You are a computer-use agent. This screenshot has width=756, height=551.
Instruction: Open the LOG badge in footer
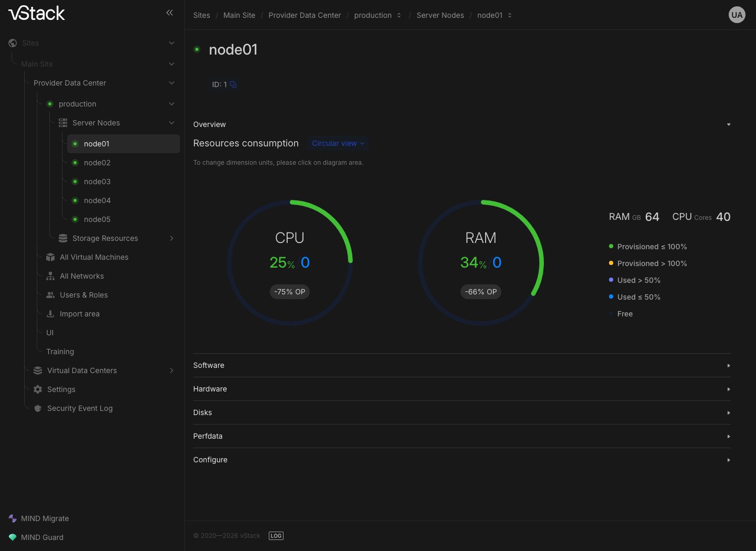pyautogui.click(x=276, y=536)
